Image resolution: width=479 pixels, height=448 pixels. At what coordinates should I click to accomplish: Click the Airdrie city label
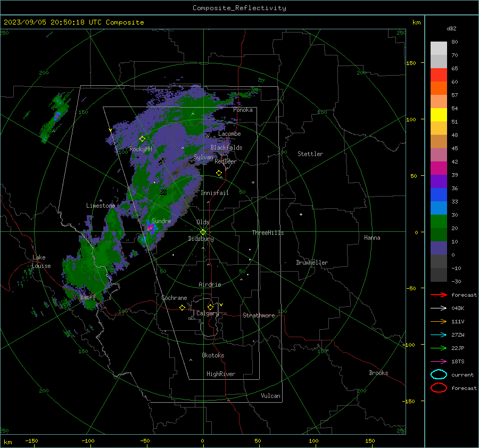click(x=210, y=284)
